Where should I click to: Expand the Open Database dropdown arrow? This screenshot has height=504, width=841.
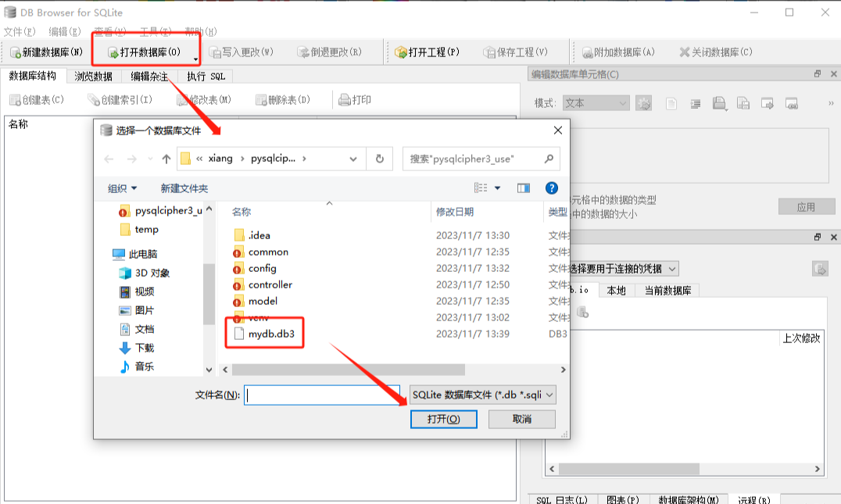click(195, 59)
